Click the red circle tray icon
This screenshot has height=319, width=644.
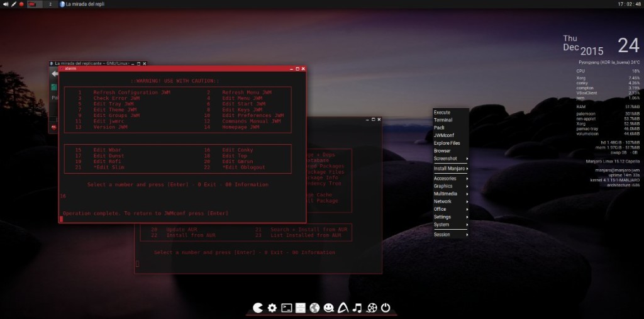pyautogui.click(x=21, y=4)
